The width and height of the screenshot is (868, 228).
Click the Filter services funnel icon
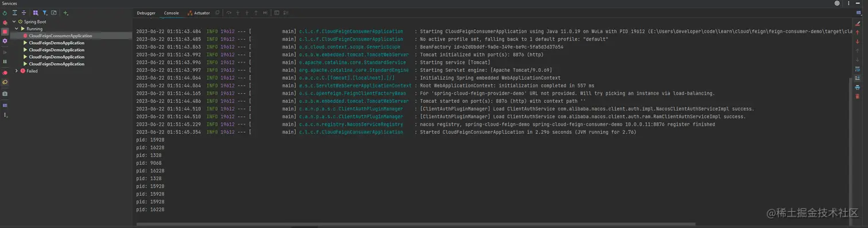[x=45, y=13]
